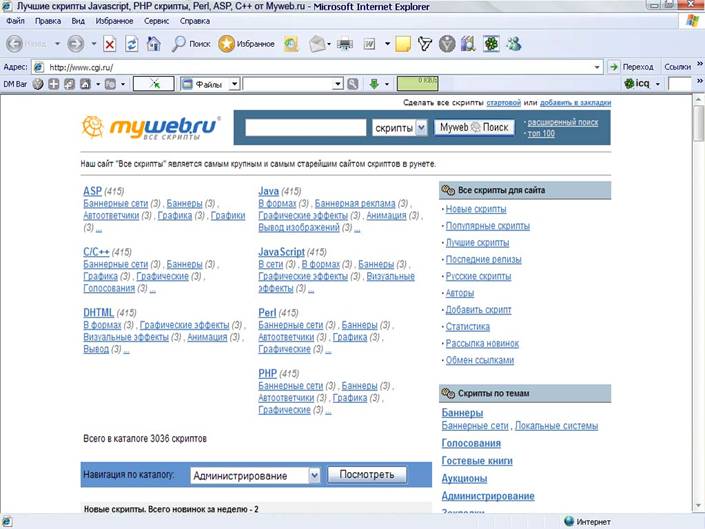
Task: Click the стартовой link at top
Action: pos(503,102)
